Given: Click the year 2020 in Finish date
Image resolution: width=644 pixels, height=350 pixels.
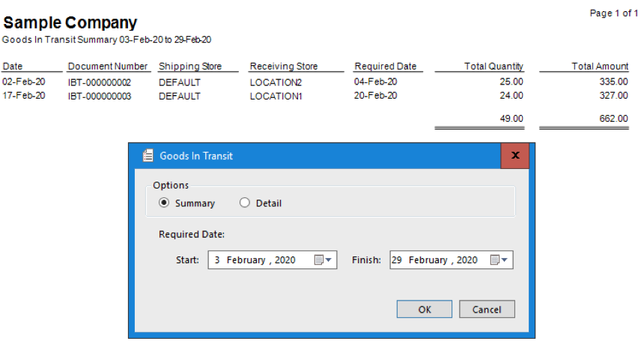Looking at the screenshot, I should 467,260.
